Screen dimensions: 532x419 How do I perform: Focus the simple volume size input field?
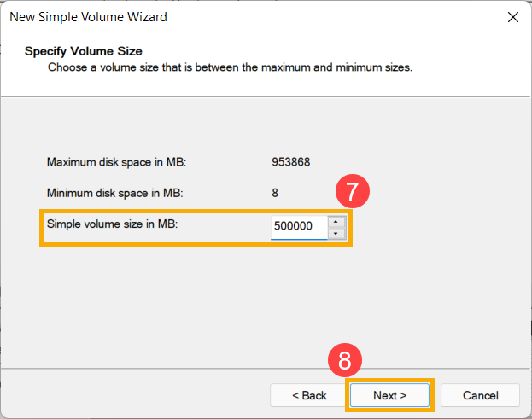pyautogui.click(x=298, y=227)
